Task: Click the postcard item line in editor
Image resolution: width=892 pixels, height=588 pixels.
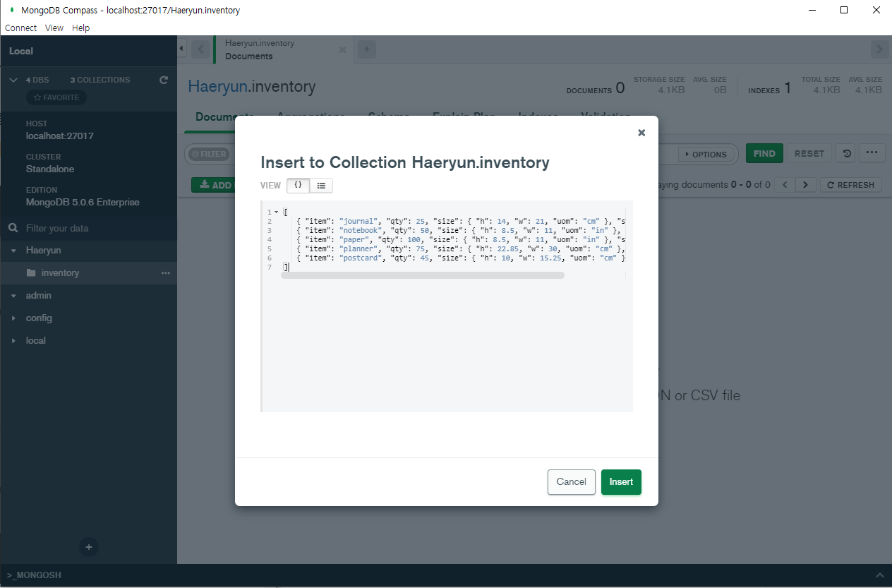Action: pos(453,258)
